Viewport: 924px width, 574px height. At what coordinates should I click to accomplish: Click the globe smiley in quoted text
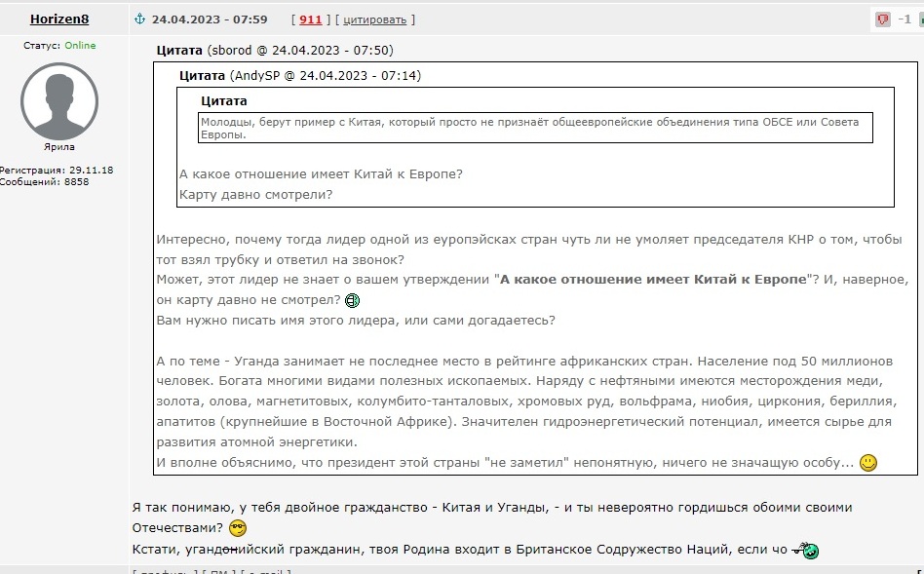[x=352, y=300]
